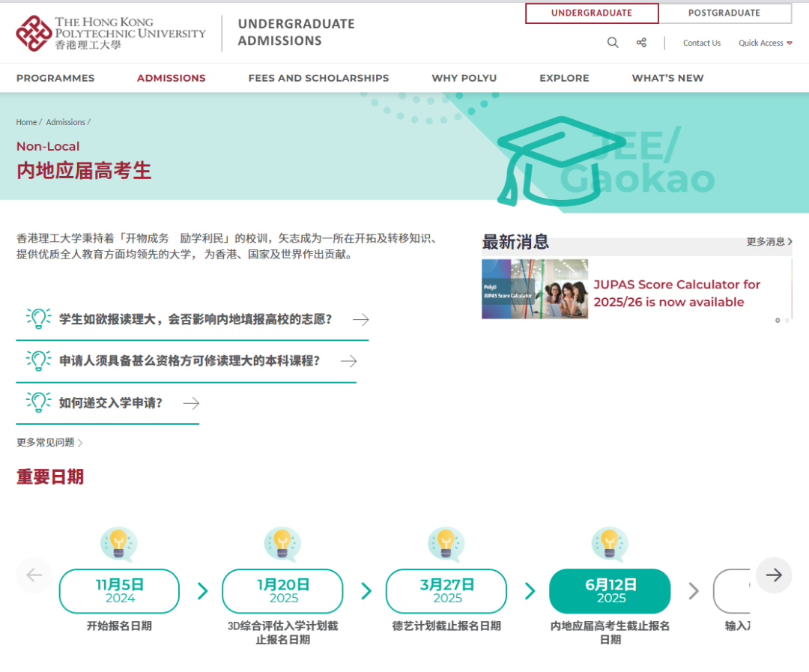Open FAQ 学生如欲报读理大，会否影响内地填报高校的志愿

tap(196, 319)
